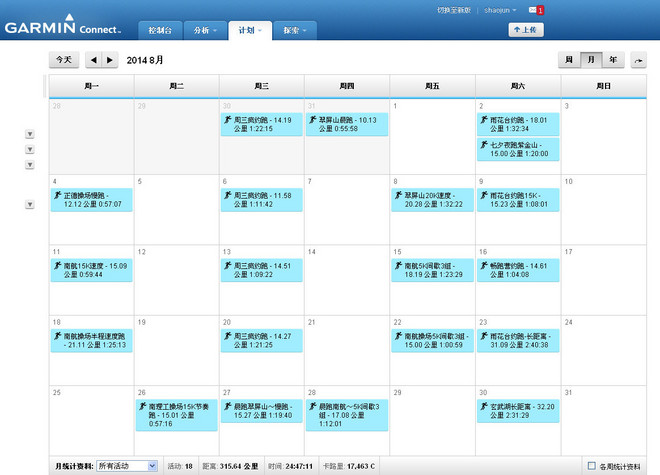Switch calendar to week view (周)
Image resolution: width=660 pixels, height=475 pixels.
pyautogui.click(x=568, y=60)
